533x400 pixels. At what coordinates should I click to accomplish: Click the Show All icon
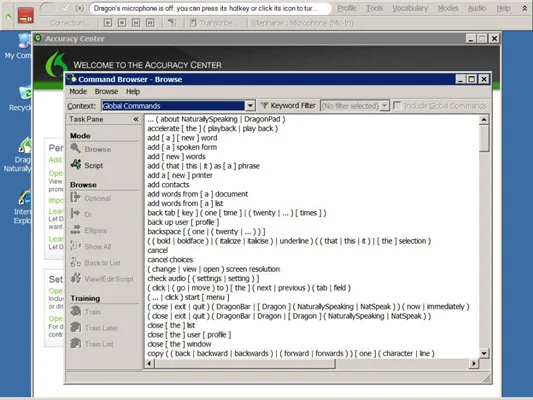coord(75,246)
